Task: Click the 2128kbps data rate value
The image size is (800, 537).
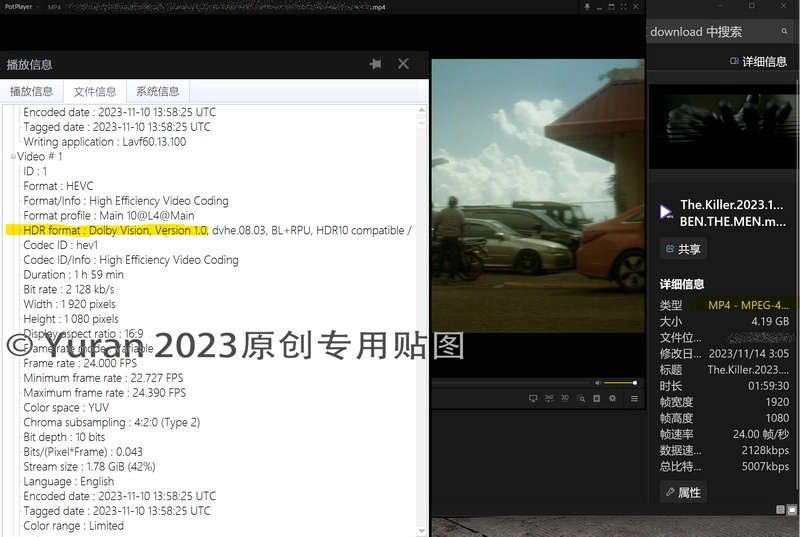Action: tap(765, 450)
